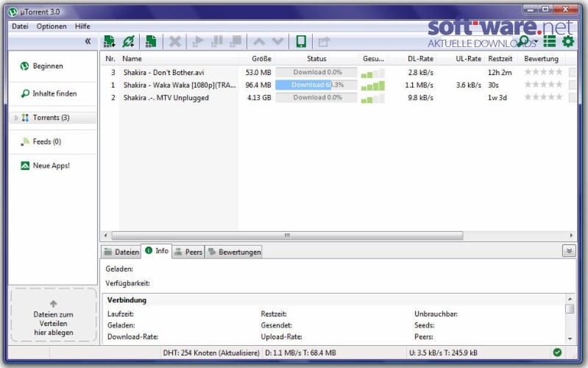The height and width of the screenshot is (368, 588).
Task: Click health bars of MTV Unplugged row
Action: coord(373,99)
